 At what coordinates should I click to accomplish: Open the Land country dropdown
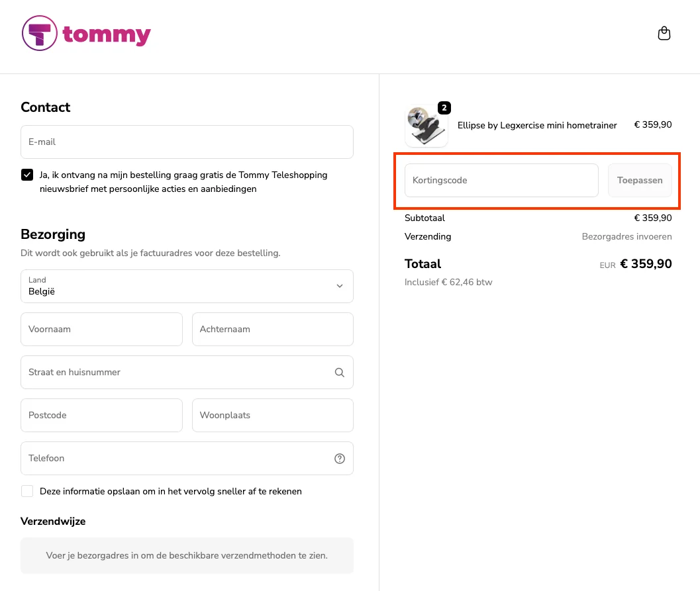[x=187, y=286]
